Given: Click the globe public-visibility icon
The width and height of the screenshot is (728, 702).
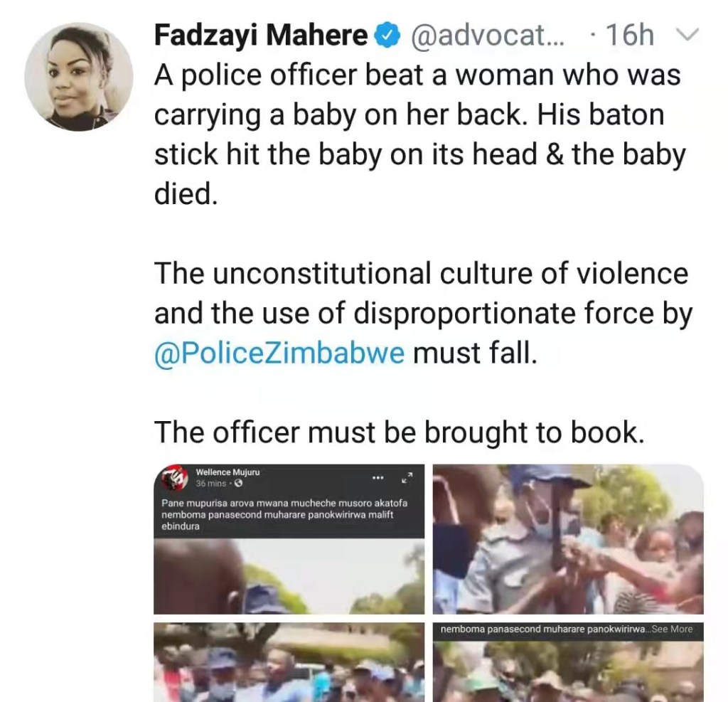Looking at the screenshot, I should tap(238, 484).
